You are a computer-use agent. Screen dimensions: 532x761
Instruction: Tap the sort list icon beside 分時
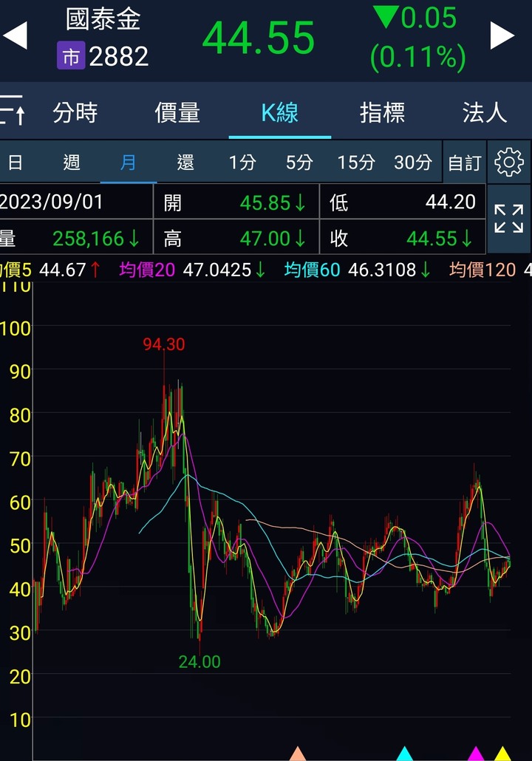pos(12,110)
